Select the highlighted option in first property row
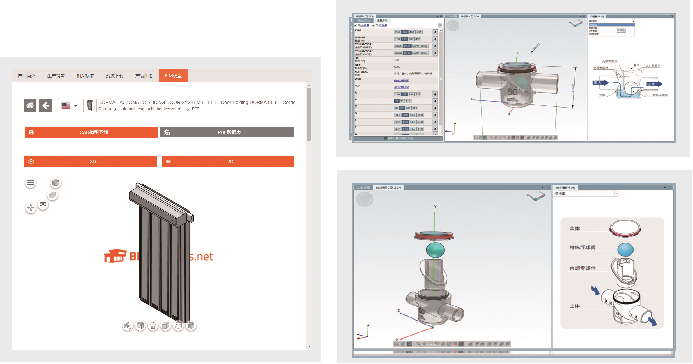 405,32
